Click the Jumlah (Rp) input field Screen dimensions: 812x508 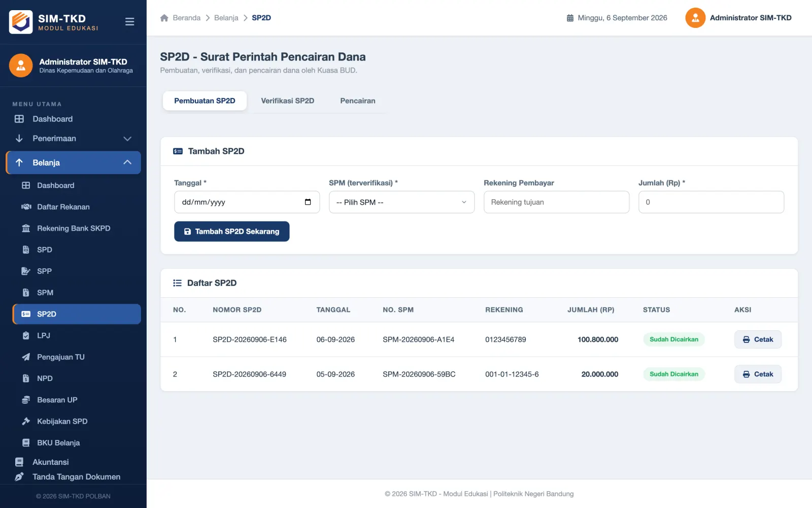point(711,202)
